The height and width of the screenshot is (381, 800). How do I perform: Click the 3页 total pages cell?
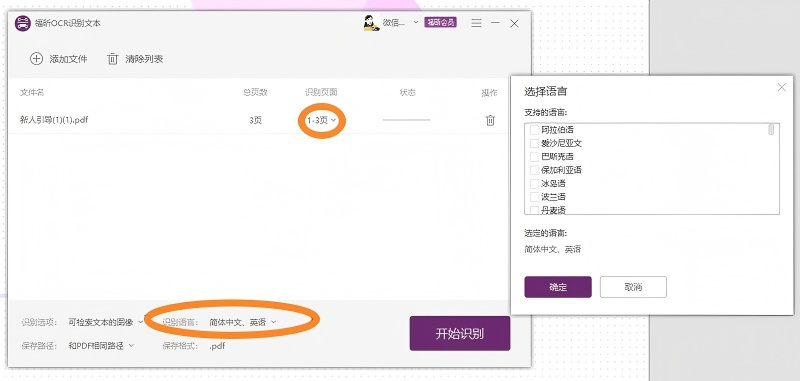pos(256,120)
